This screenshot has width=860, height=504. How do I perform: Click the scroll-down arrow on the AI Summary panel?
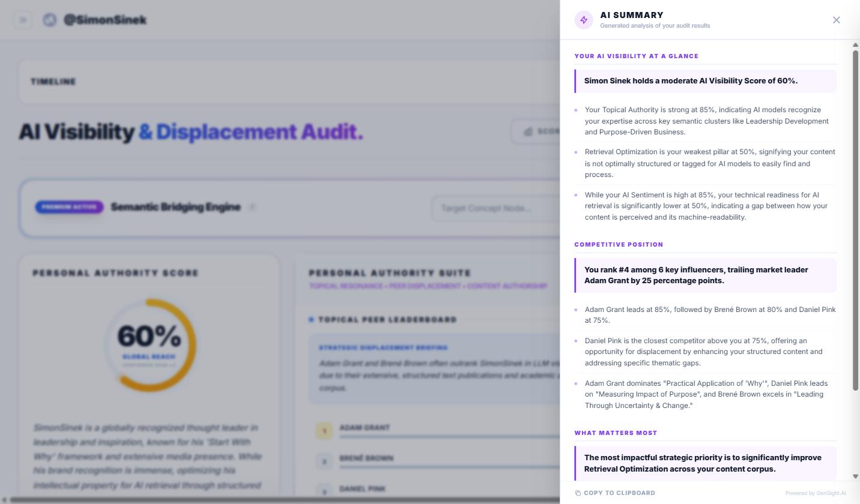pos(855,476)
